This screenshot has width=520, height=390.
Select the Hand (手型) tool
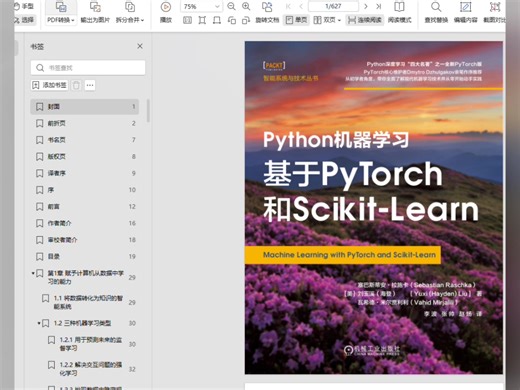coord(24,6)
